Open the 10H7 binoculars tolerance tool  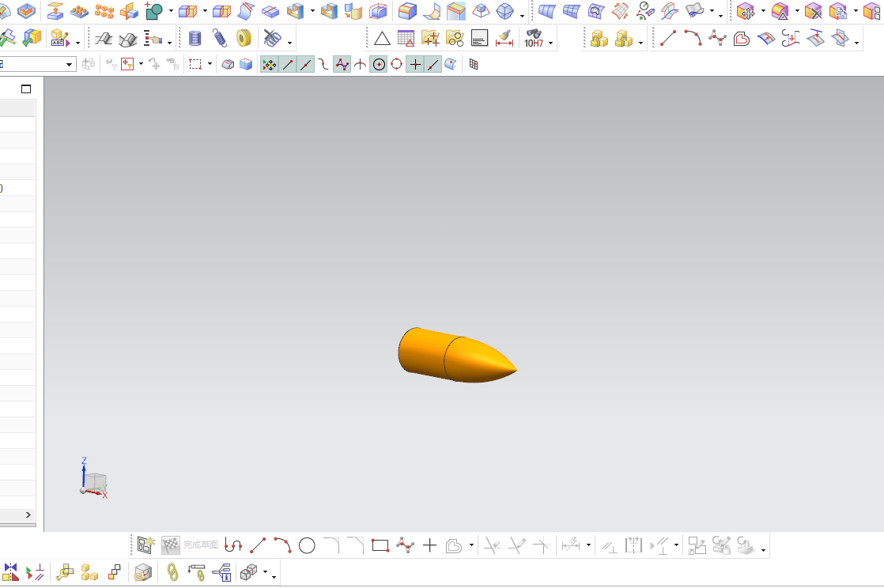534,39
